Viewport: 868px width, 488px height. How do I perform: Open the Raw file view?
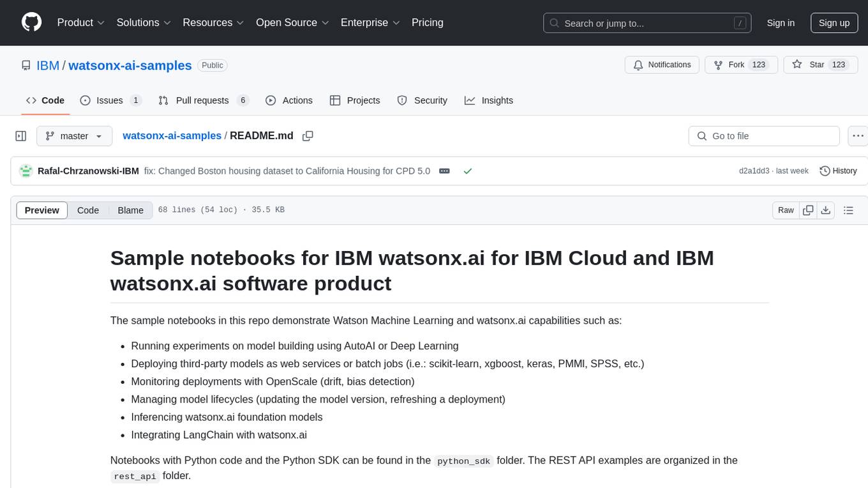point(786,210)
